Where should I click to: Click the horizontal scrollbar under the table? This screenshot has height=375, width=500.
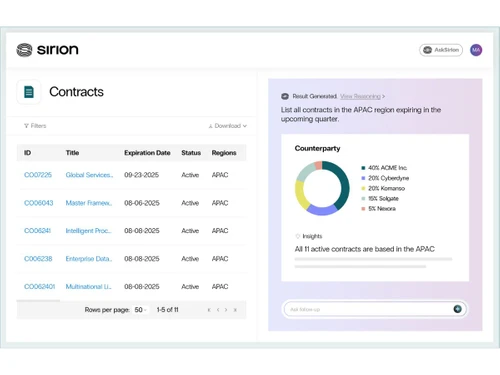[x=38, y=301]
